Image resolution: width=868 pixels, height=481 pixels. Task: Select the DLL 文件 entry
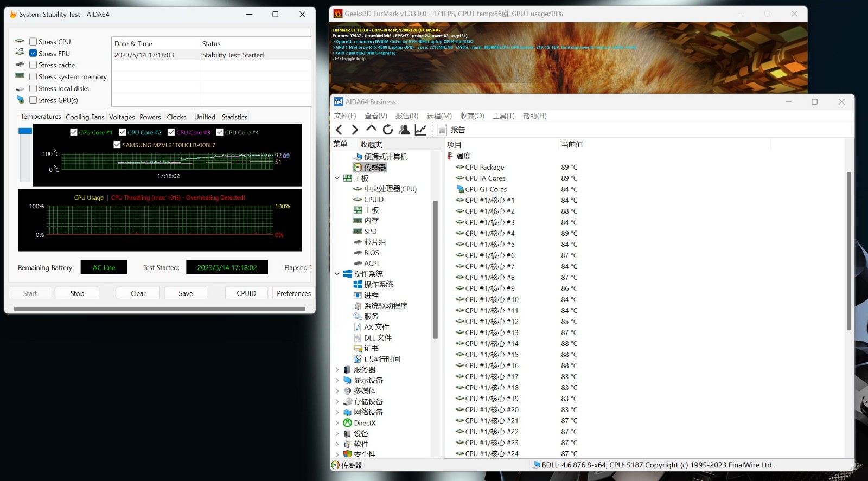coord(373,338)
